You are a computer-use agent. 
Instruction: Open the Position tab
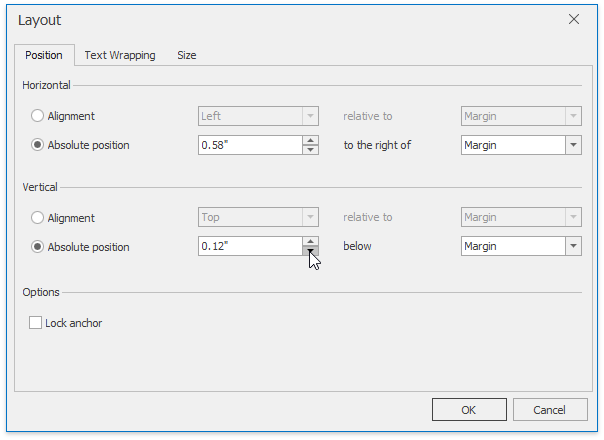point(43,55)
